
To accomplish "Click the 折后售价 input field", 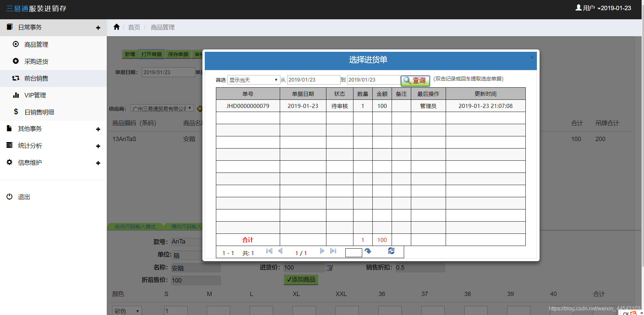I will click(196, 280).
